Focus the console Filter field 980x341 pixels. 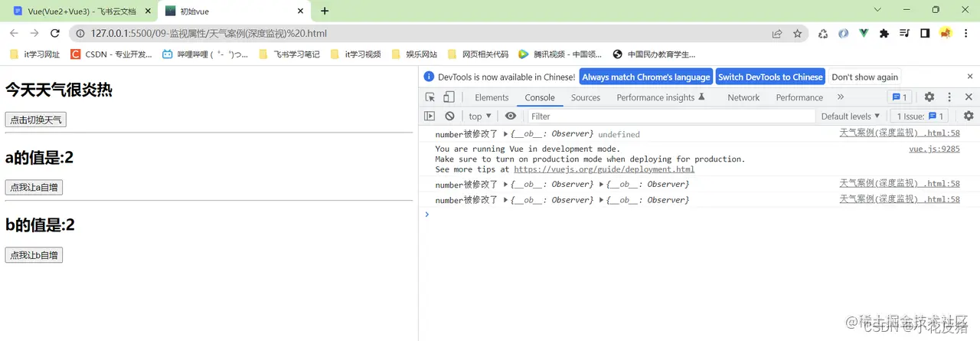click(671, 116)
